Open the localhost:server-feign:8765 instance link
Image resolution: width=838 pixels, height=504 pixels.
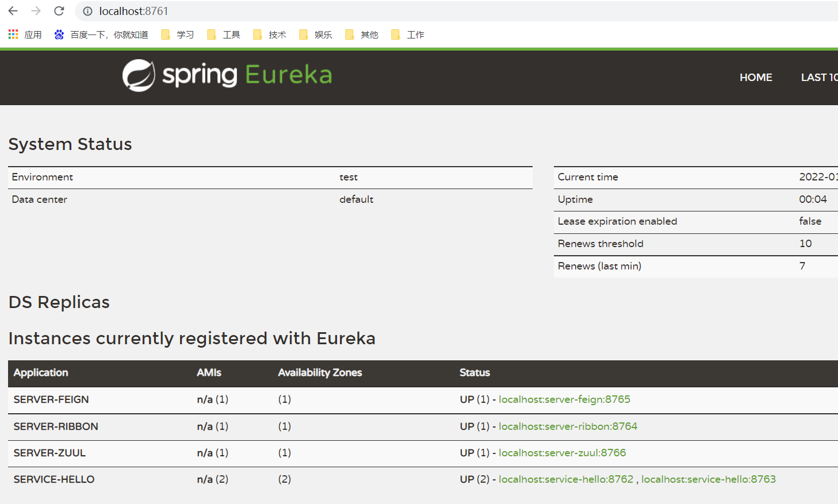point(564,399)
